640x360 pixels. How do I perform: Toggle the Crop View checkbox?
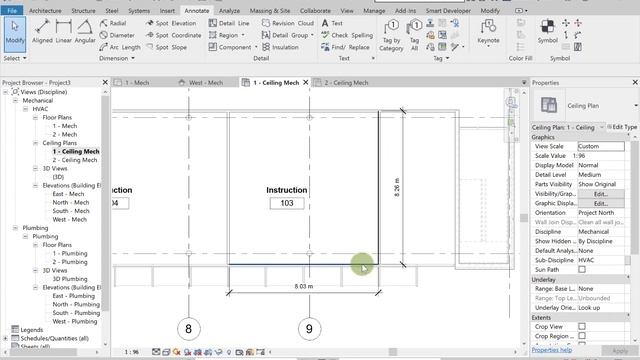point(582,327)
